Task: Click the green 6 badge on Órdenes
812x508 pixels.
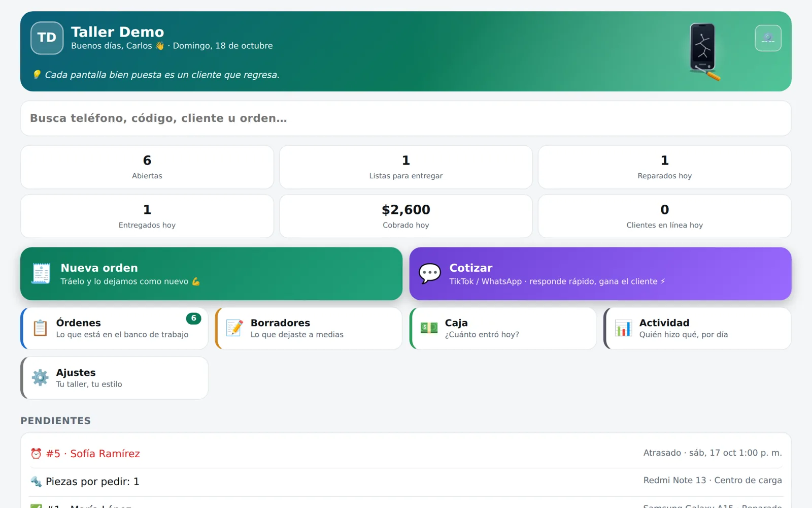Action: 193,319
